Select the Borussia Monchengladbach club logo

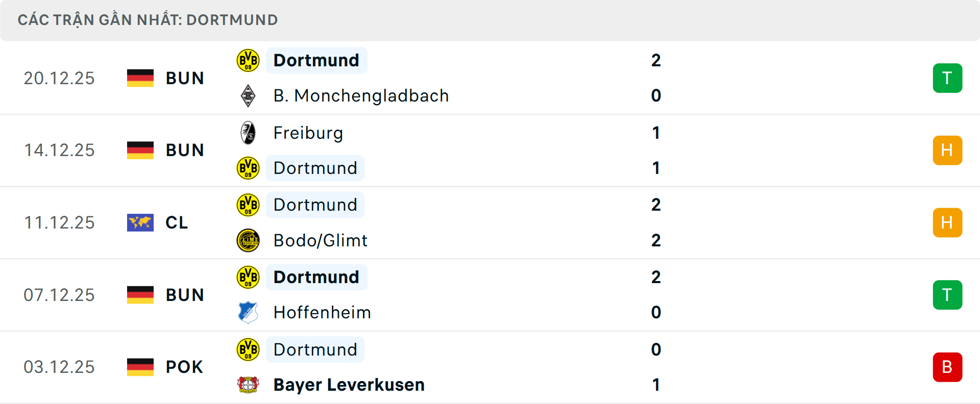(248, 95)
